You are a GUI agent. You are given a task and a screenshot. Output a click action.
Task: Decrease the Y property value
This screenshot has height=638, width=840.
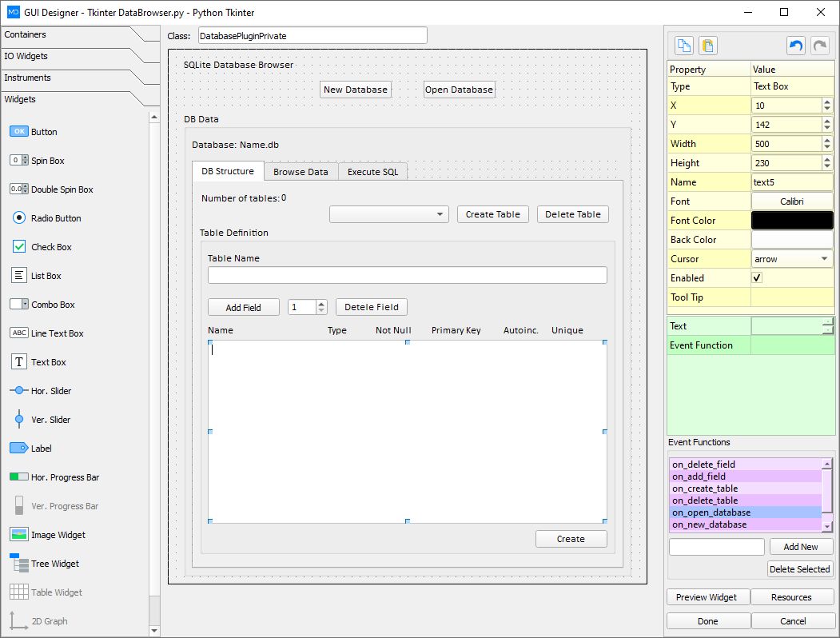[827, 128]
